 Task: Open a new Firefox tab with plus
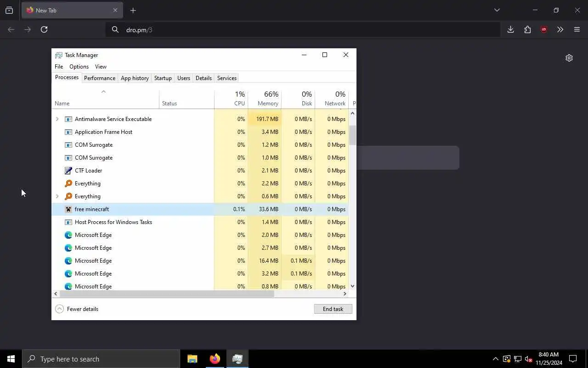point(133,10)
